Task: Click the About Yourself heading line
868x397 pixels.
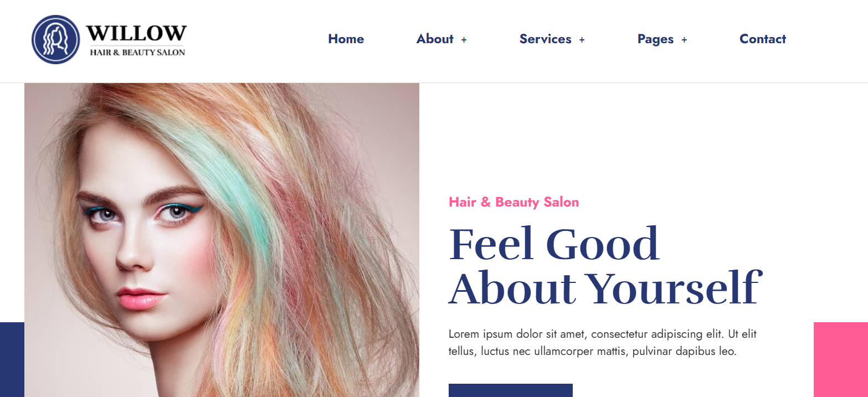Action: pos(605,288)
